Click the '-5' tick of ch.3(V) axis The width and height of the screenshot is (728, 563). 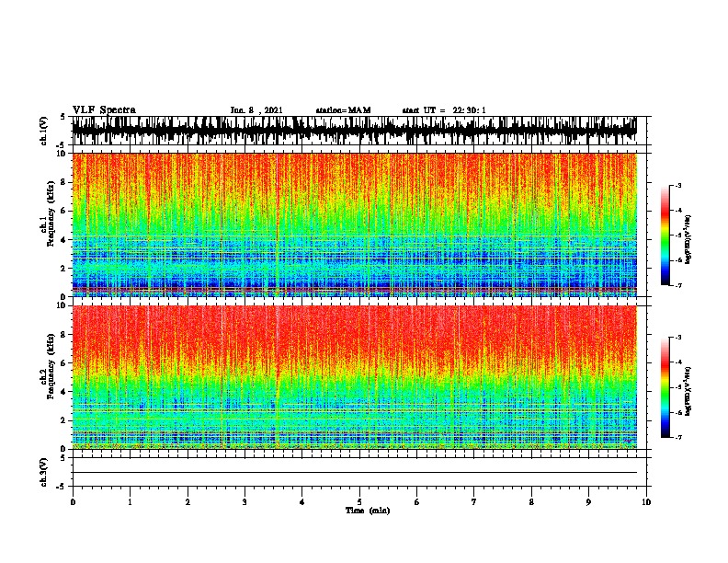(62, 487)
